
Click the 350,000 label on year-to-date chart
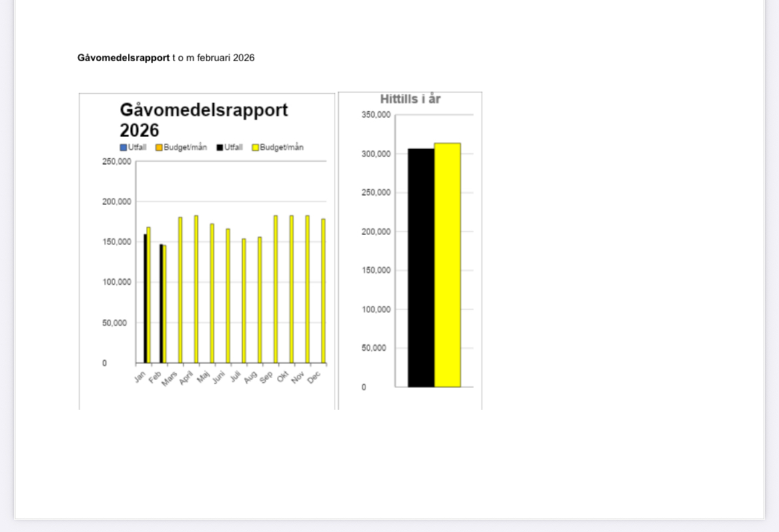coord(376,115)
